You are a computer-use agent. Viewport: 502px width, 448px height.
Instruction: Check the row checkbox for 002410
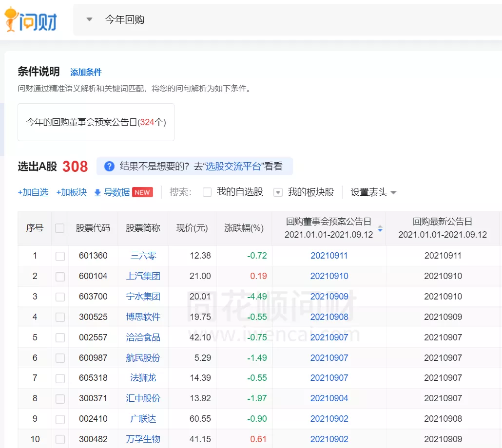point(60,419)
